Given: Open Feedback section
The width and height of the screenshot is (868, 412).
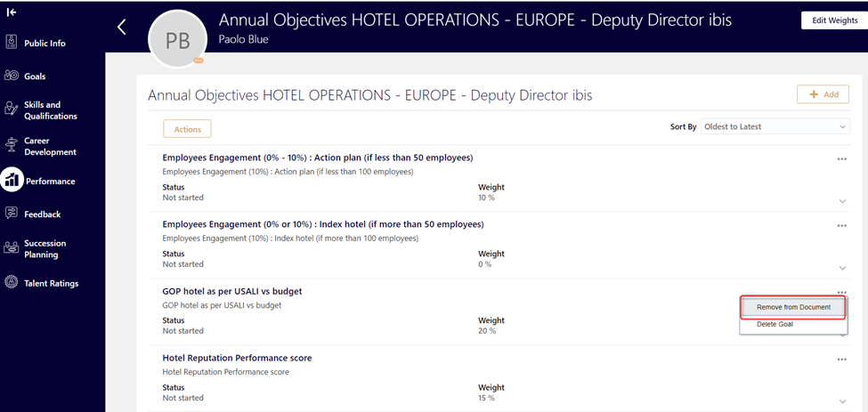Looking at the screenshot, I should 43,214.
